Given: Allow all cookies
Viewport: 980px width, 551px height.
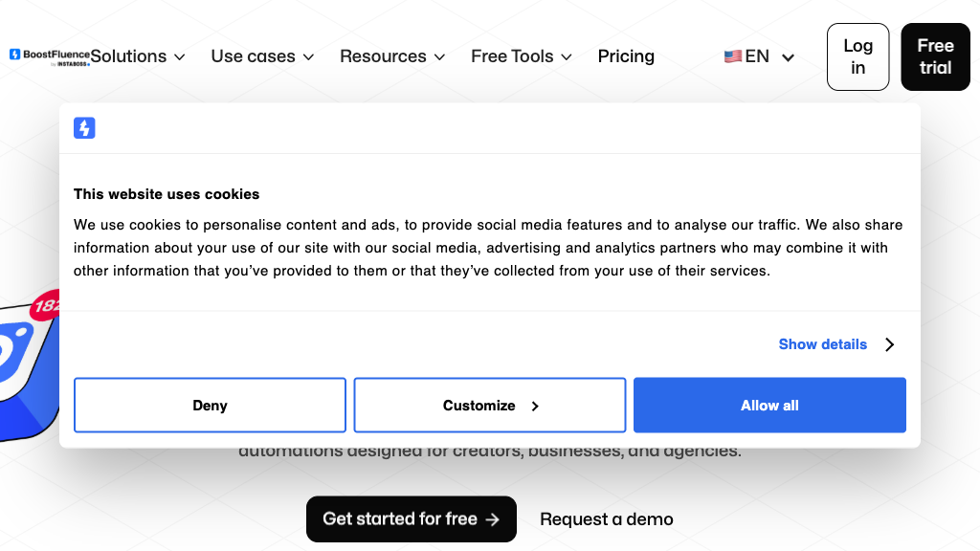Looking at the screenshot, I should [x=769, y=405].
